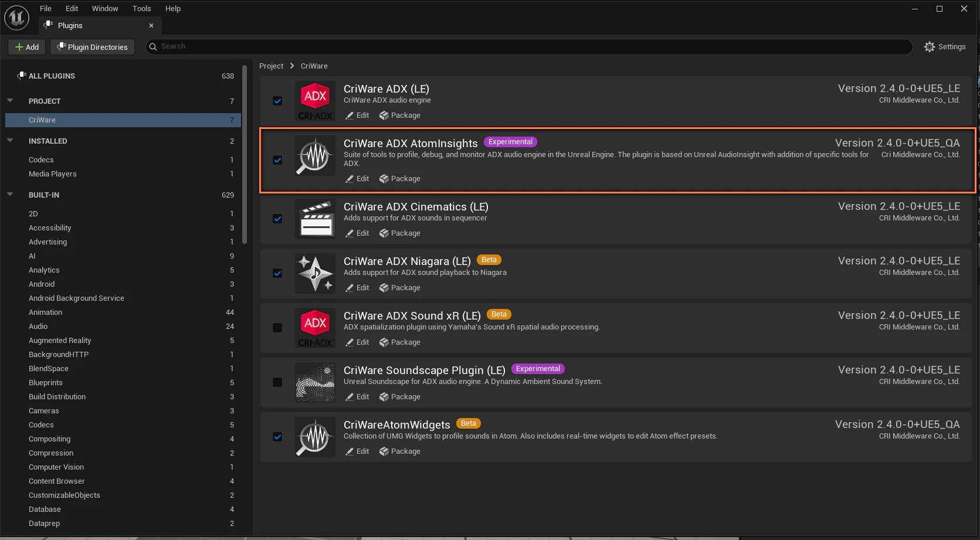Click pencil Edit icon for CriWare ADX (LE)
Viewport: 980px width, 540px height.
tap(350, 116)
